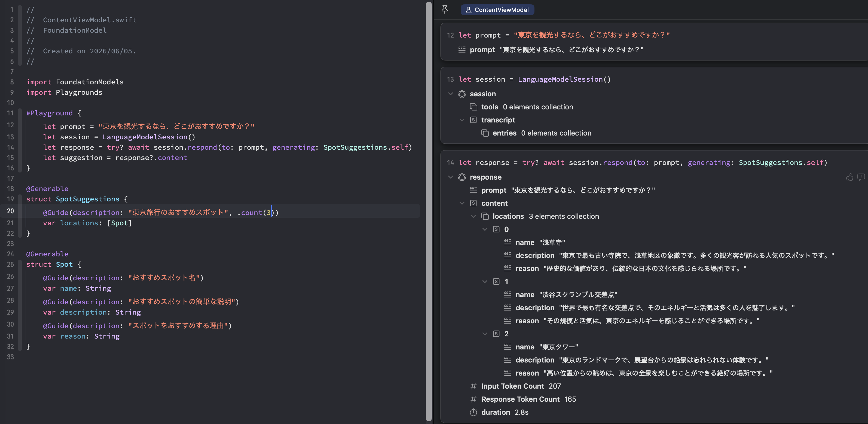Click "import FoundationModels" on line 8

pyautogui.click(x=75, y=82)
